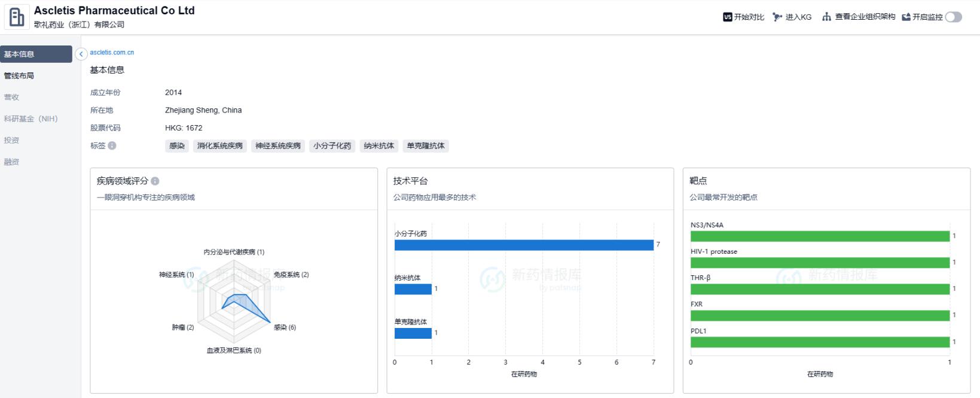This screenshot has width=980, height=398.
Task: Click info icon beside 疾病领域评分 title
Action: click(155, 181)
